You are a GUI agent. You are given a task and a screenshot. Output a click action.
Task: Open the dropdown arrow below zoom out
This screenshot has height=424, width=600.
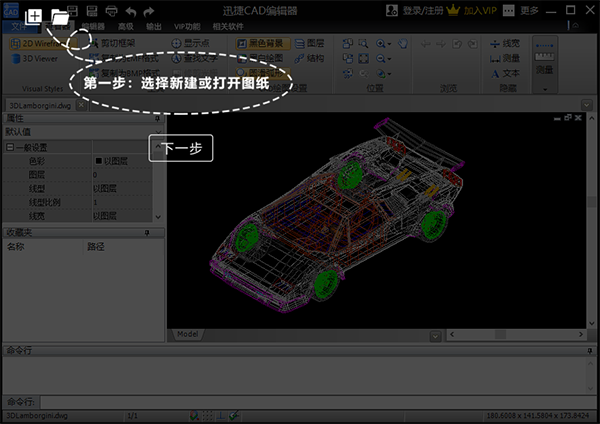pyautogui.click(x=390, y=74)
